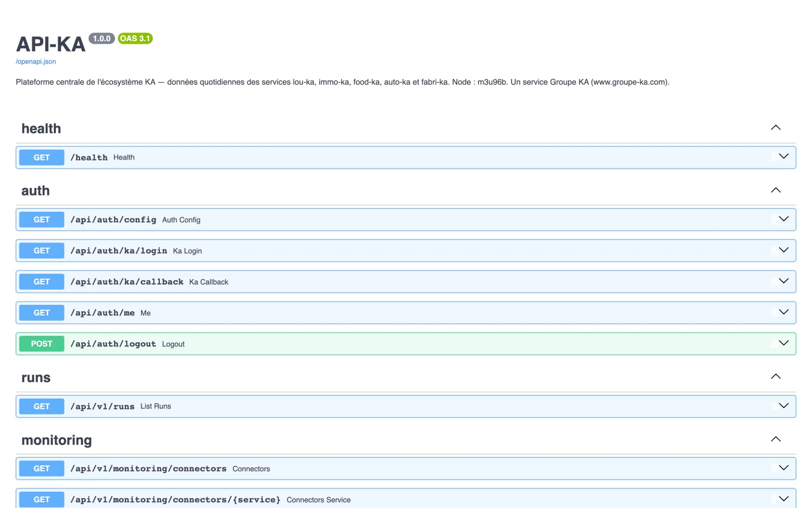
Task: Collapse the auth section chevron
Action: (775, 190)
